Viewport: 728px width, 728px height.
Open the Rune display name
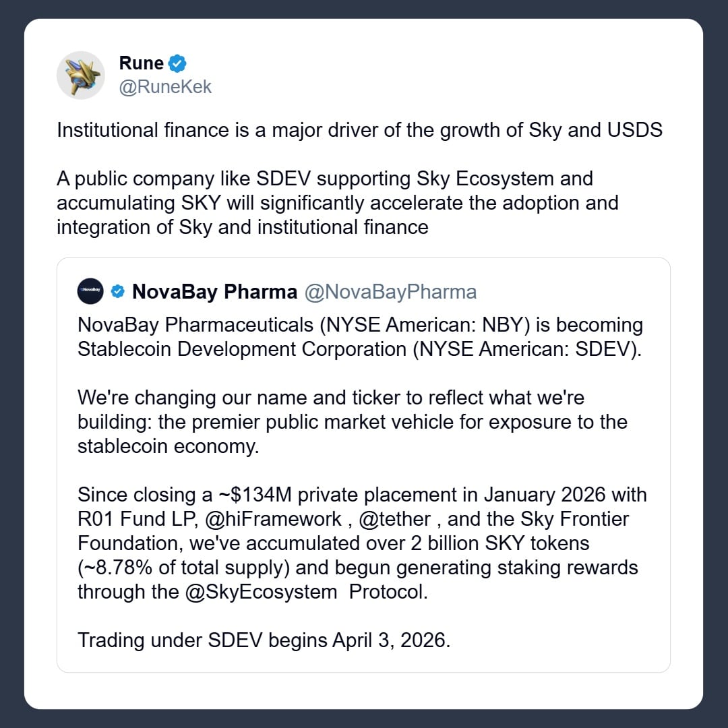point(141,63)
